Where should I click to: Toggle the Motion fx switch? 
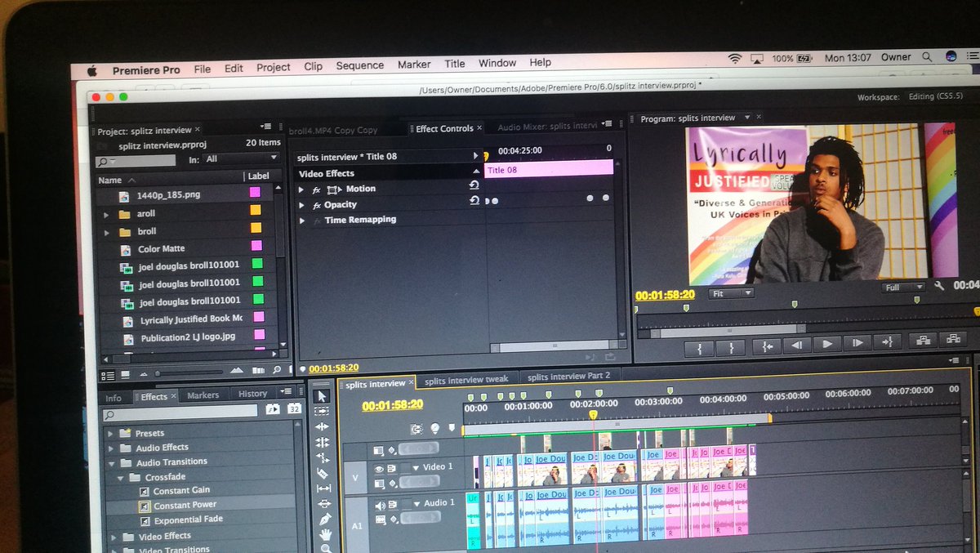(x=316, y=190)
